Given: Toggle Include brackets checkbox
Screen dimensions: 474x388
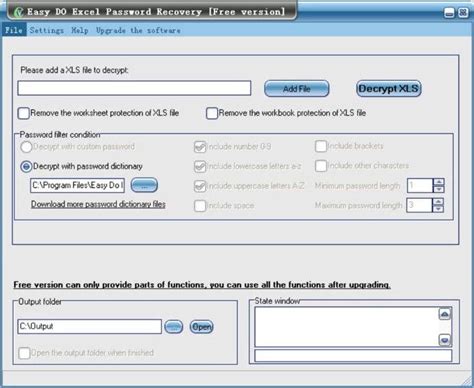Looking at the screenshot, I should pos(321,146).
